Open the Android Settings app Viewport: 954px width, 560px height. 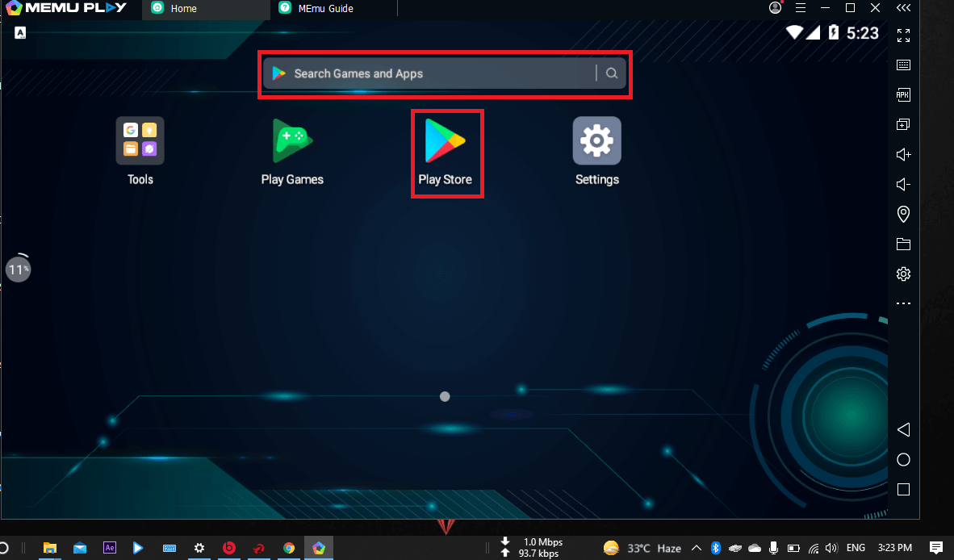point(597,152)
